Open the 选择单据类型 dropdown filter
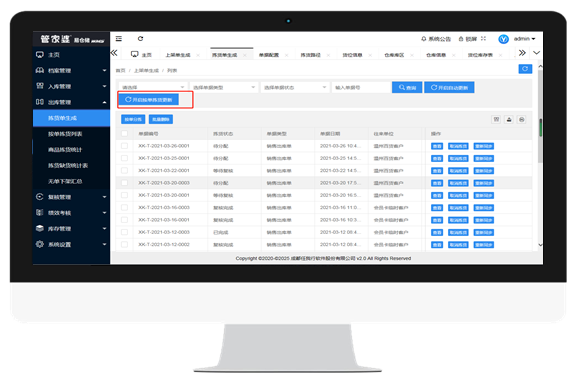 [224, 87]
